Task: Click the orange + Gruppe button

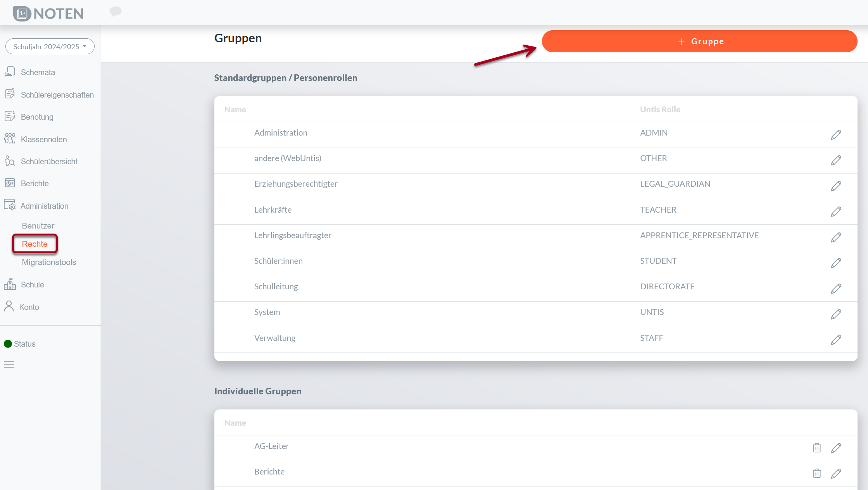Action: pyautogui.click(x=699, y=41)
